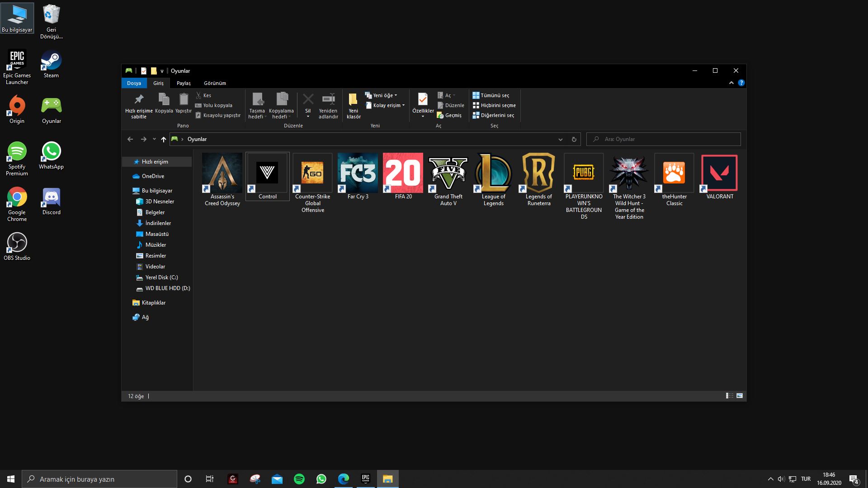Viewport: 868px width, 488px height.
Task: Open Microsoft Edge from the taskbar
Action: tap(344, 479)
